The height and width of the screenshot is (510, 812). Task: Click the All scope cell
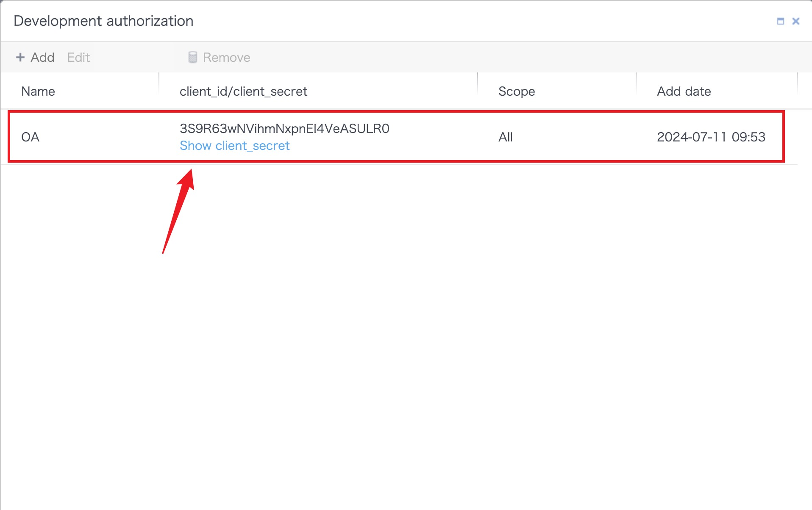click(506, 137)
